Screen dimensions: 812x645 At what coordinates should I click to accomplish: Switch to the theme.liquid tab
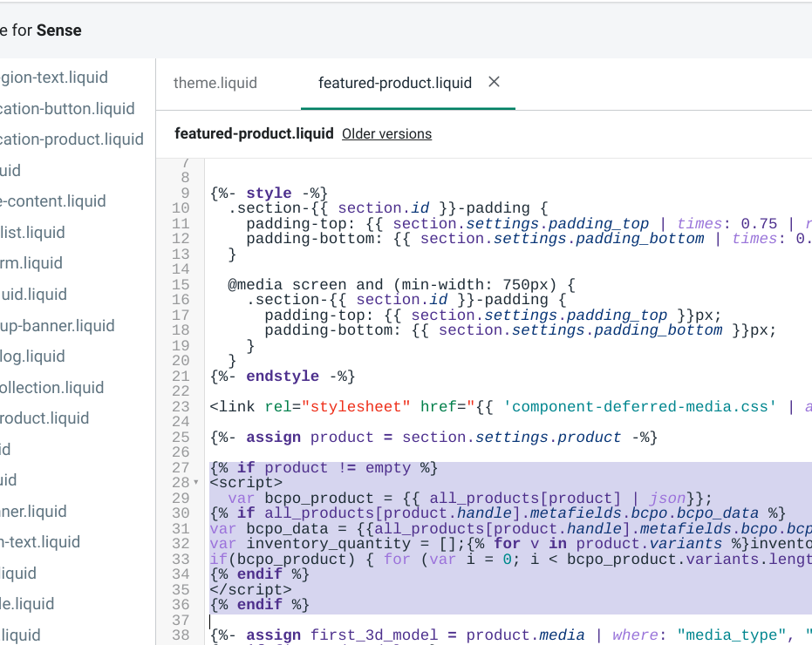[x=215, y=84]
